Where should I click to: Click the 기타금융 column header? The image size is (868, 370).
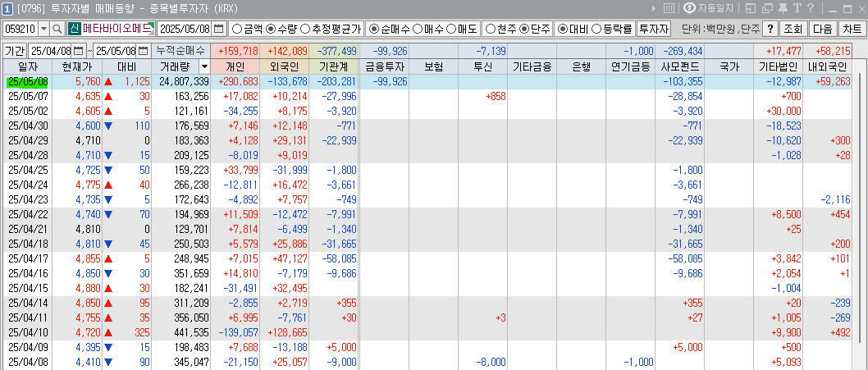[x=532, y=67]
